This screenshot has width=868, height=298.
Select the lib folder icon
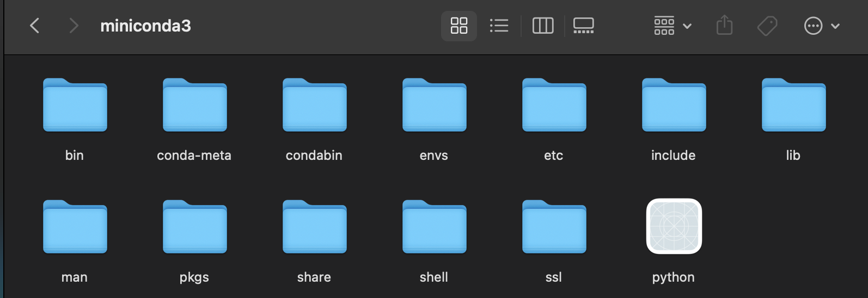point(794,105)
